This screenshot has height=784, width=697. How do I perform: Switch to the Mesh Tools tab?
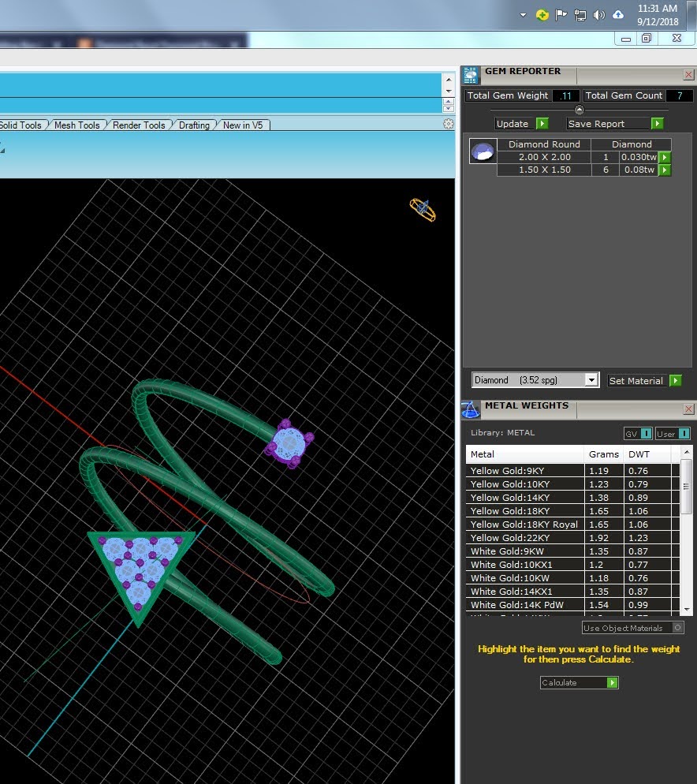(x=77, y=125)
